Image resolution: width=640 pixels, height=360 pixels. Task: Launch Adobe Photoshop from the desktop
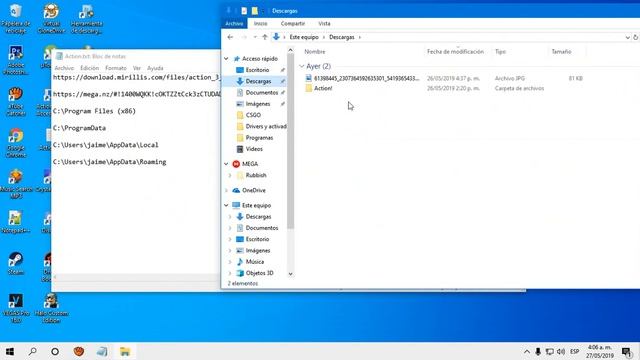tap(16, 60)
